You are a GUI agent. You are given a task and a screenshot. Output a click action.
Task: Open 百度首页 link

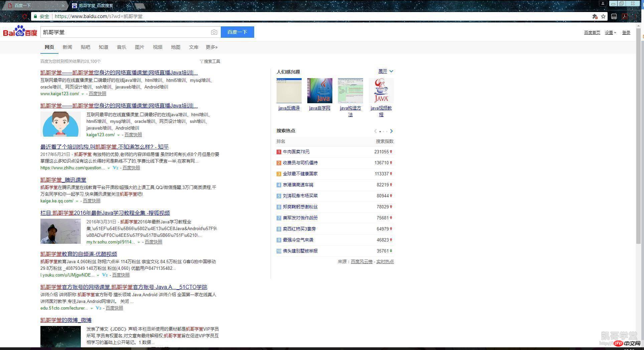(x=592, y=32)
